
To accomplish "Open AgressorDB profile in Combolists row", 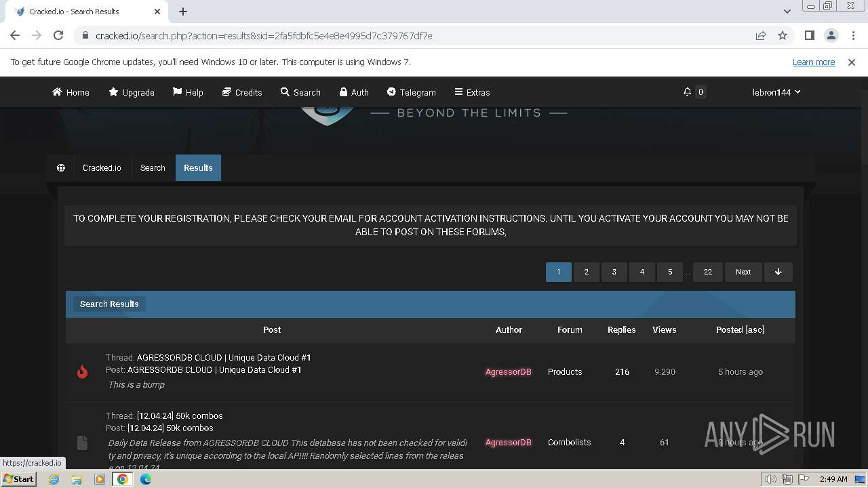I will (509, 442).
